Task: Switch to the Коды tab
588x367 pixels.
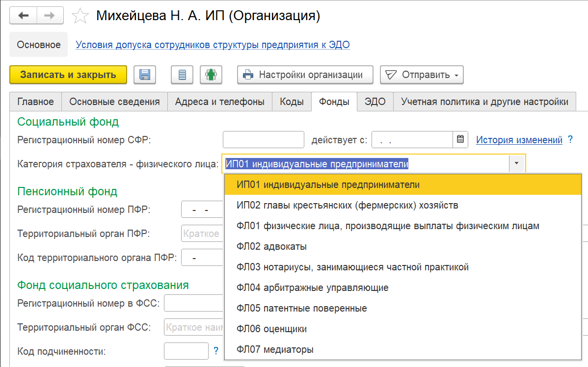Action: [x=292, y=102]
